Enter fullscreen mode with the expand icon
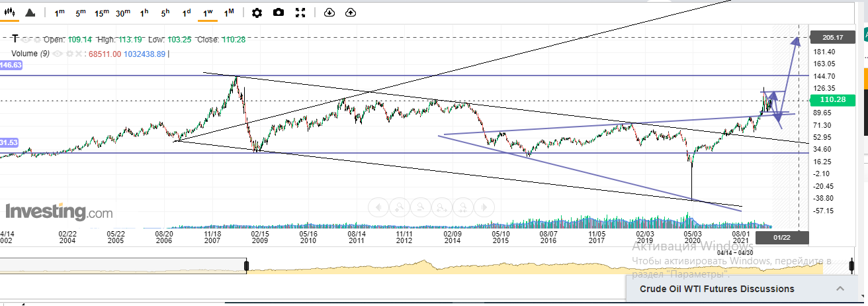This screenshot has width=868, height=306. 300,13
